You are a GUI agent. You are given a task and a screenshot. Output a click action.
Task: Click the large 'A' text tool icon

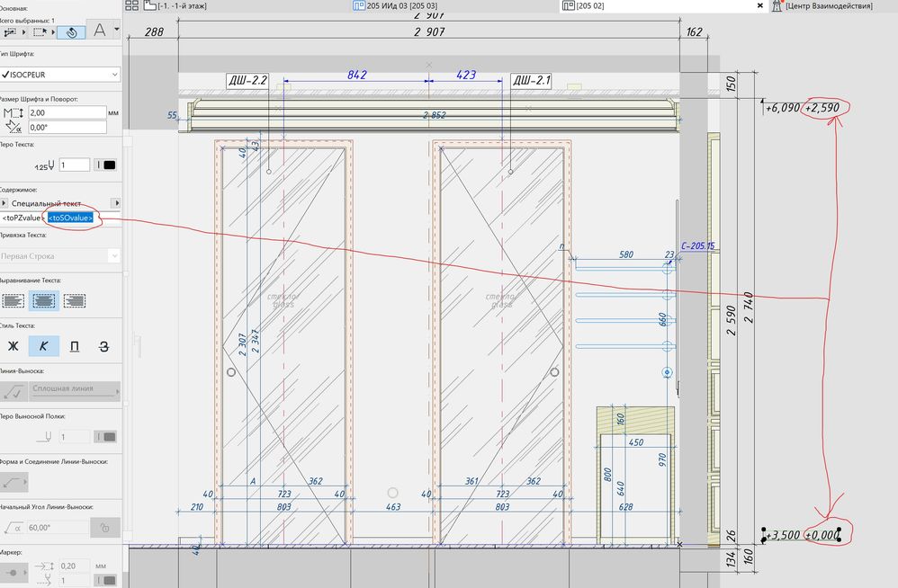pos(99,30)
